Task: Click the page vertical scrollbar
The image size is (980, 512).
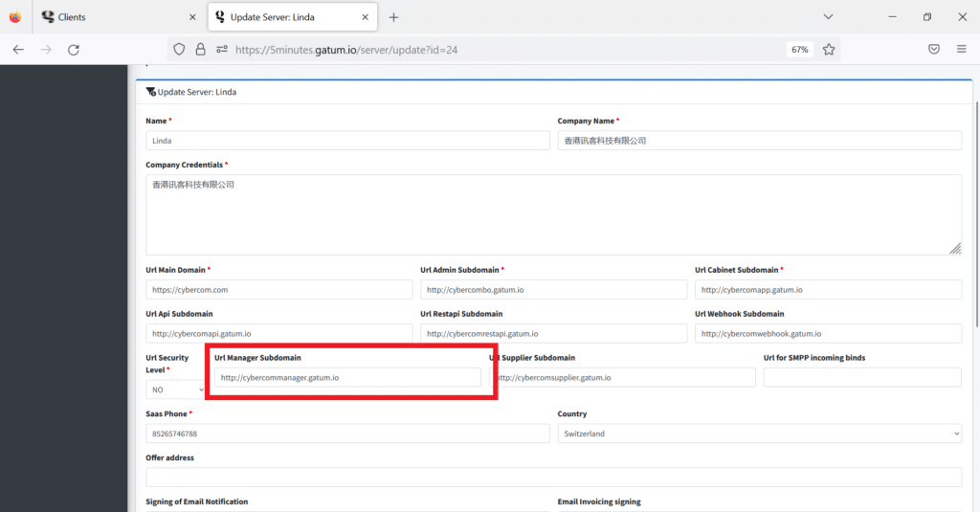Action: pos(976,212)
